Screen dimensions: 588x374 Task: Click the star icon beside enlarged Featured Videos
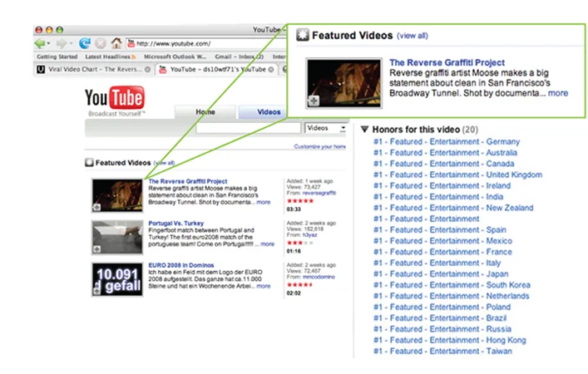click(x=303, y=35)
